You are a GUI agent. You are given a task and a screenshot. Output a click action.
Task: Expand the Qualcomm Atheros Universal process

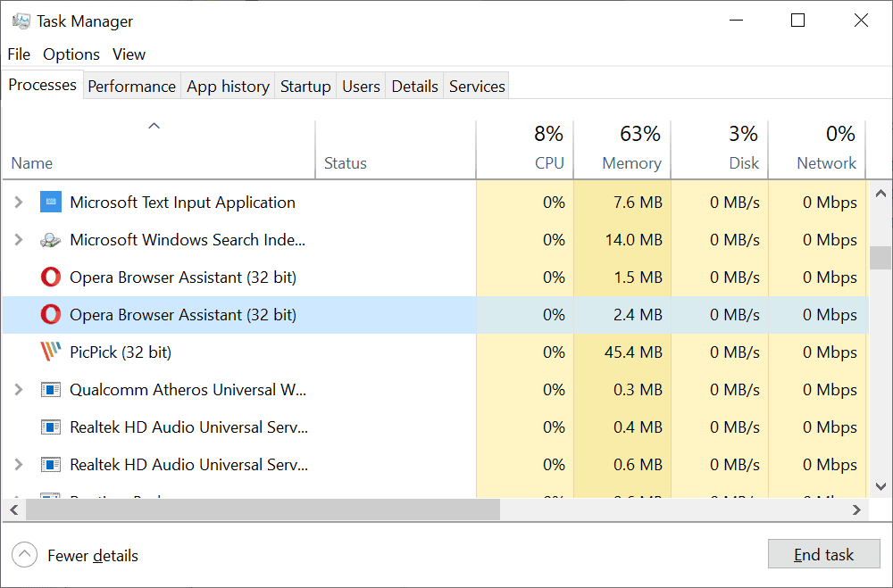(19, 390)
